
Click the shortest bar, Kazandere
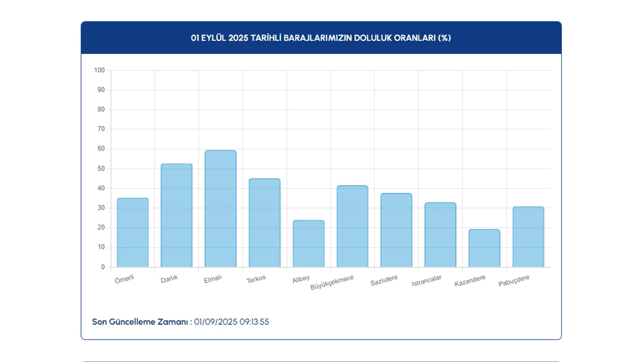(484, 248)
